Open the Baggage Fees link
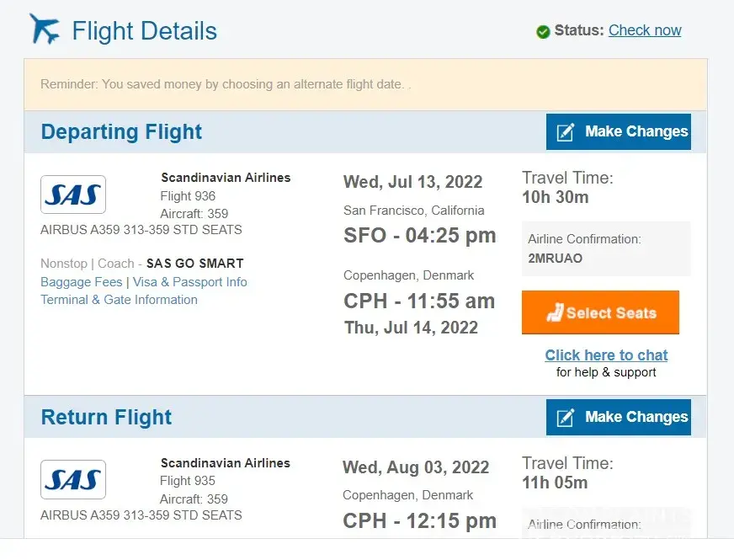734x560 pixels. [82, 282]
